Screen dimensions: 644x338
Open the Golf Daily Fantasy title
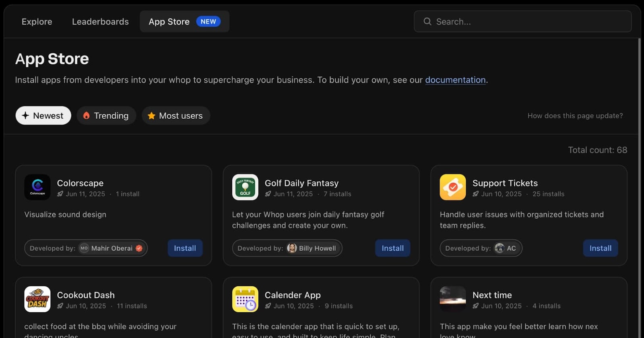[x=301, y=183]
